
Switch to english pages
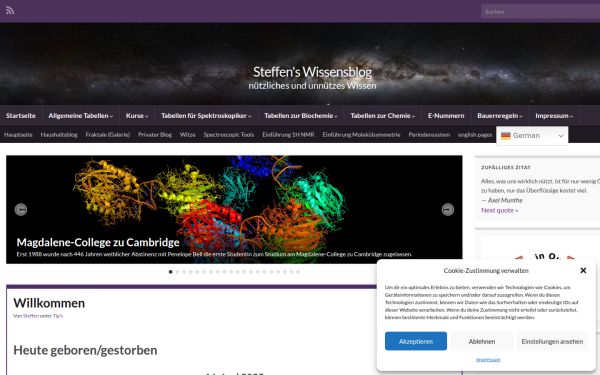pyautogui.click(x=475, y=135)
